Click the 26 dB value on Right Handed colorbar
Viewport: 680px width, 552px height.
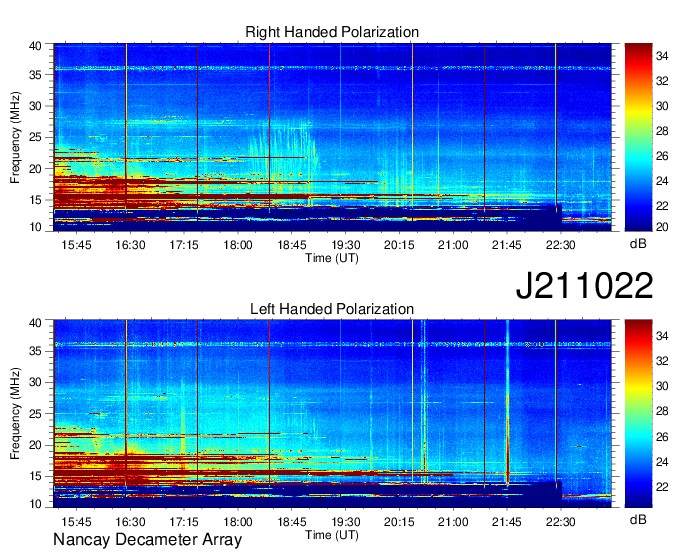[662, 156]
